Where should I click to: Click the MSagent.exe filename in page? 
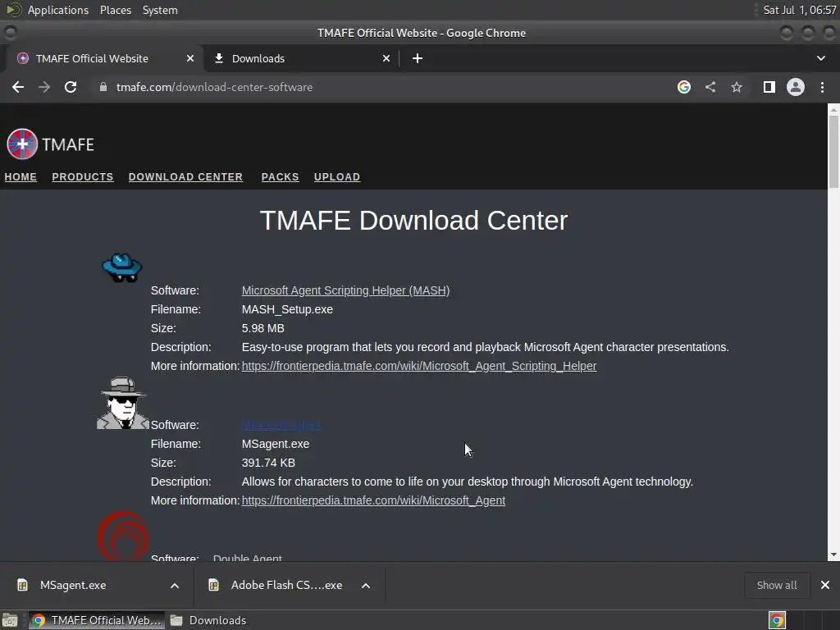coord(276,444)
